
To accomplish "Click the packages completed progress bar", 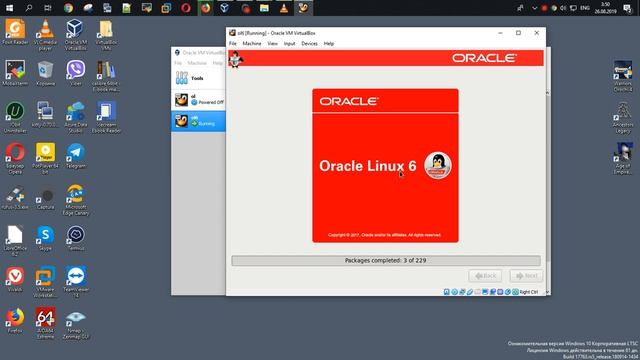I will click(386, 260).
